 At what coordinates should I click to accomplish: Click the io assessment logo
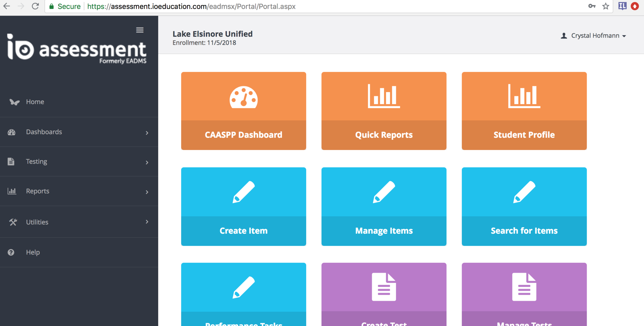77,49
